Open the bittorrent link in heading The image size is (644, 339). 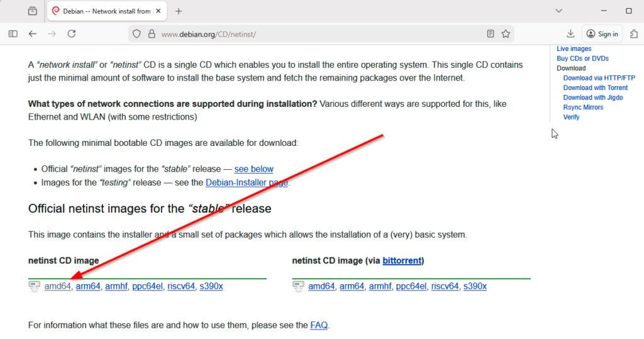pyautogui.click(x=402, y=260)
